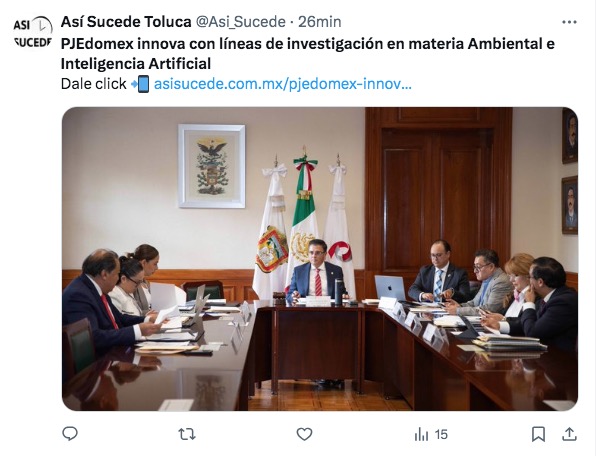
Task: Click 'Inteligencia Artificial' text in the tweet
Action: 136,63
